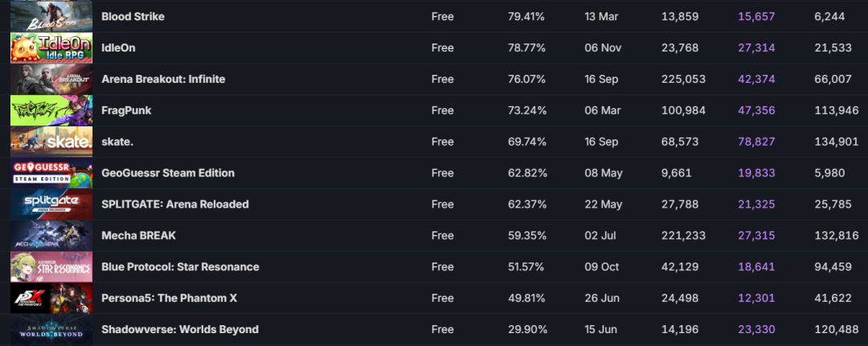Click the SPLITGATE: Arena Reloaded name
This screenshot has height=346, width=868.
(175, 204)
